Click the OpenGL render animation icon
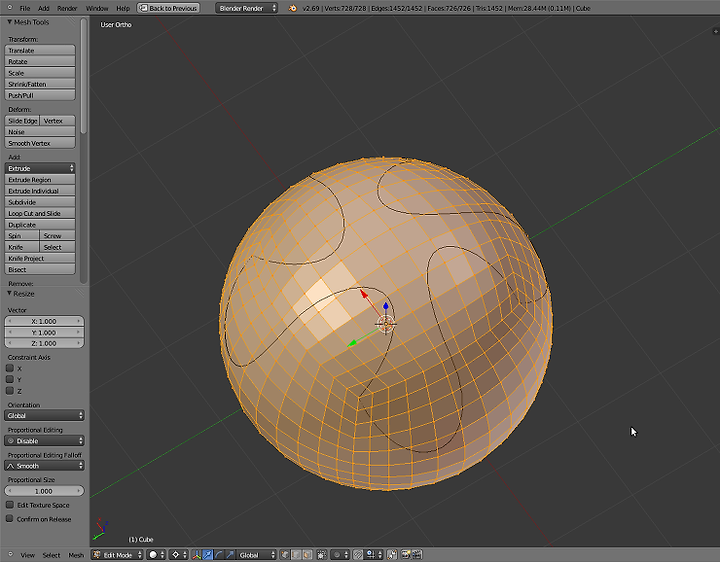The height and width of the screenshot is (562, 720). coord(417,555)
